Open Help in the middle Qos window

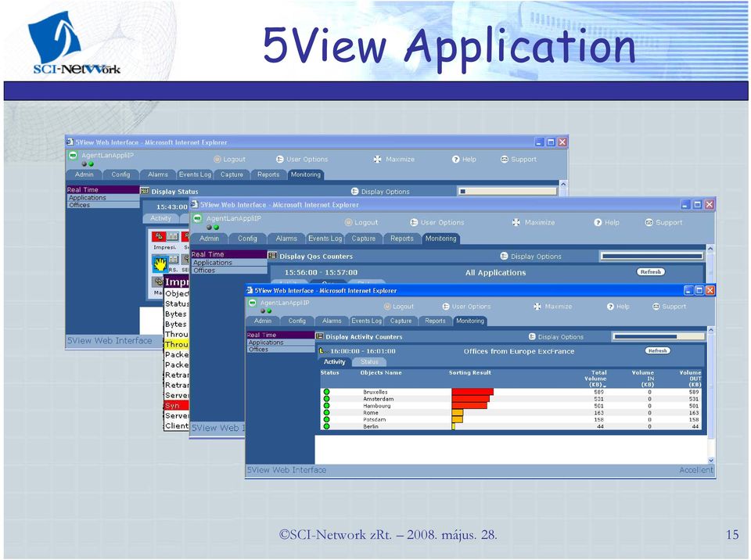pyautogui.click(x=607, y=223)
